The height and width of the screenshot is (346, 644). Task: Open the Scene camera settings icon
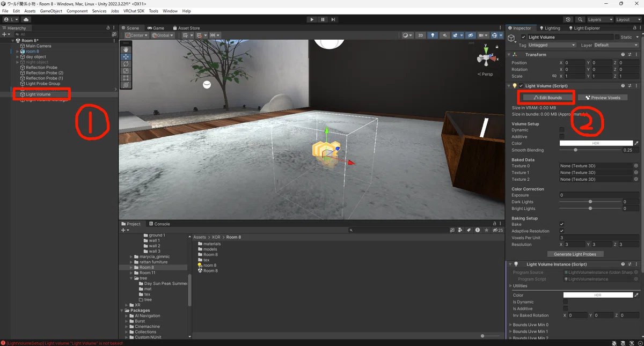coord(482,35)
